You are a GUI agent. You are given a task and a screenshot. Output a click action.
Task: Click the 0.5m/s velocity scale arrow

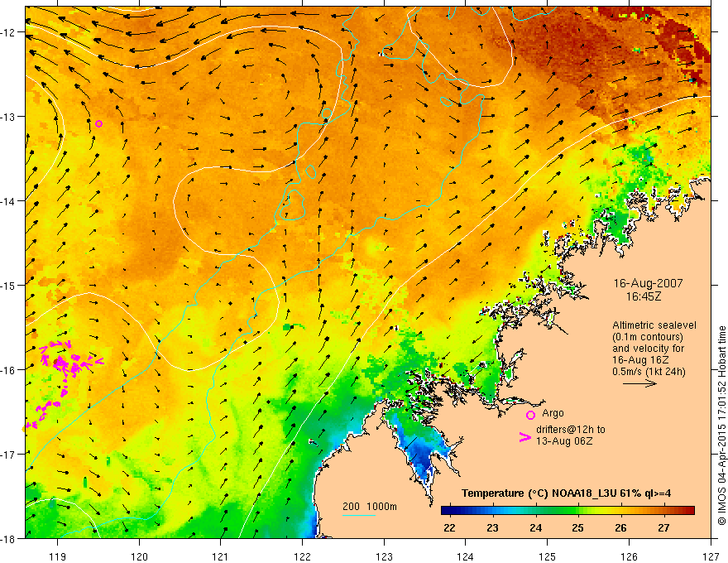[x=639, y=383]
